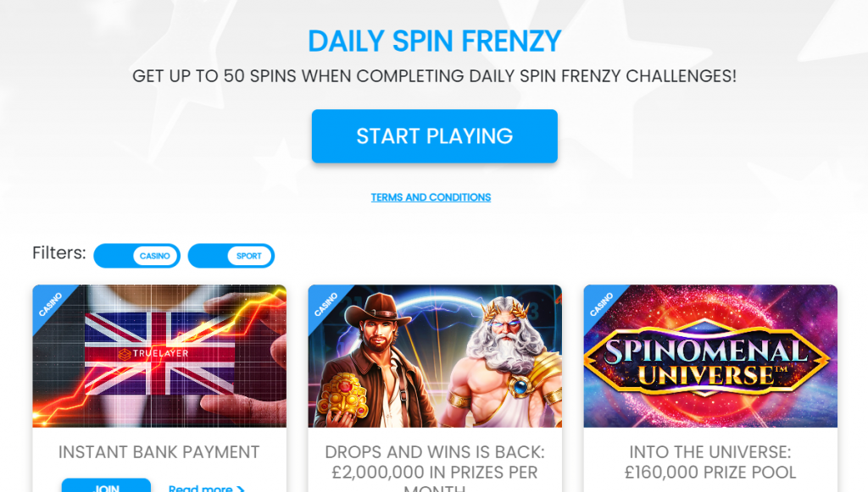
Task: Select the DROPS AND WINS IS BACK title
Action: [x=435, y=468]
